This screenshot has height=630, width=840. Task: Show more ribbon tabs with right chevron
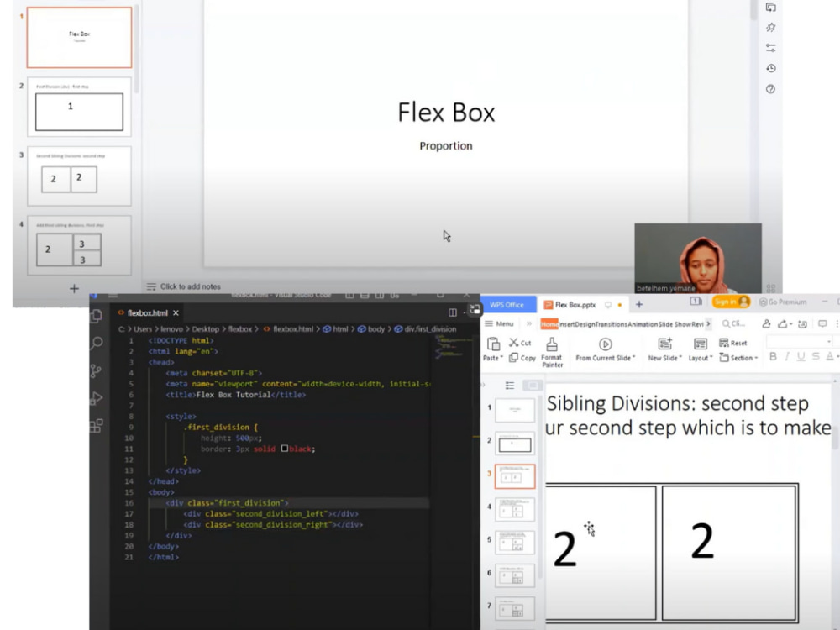[708, 323]
